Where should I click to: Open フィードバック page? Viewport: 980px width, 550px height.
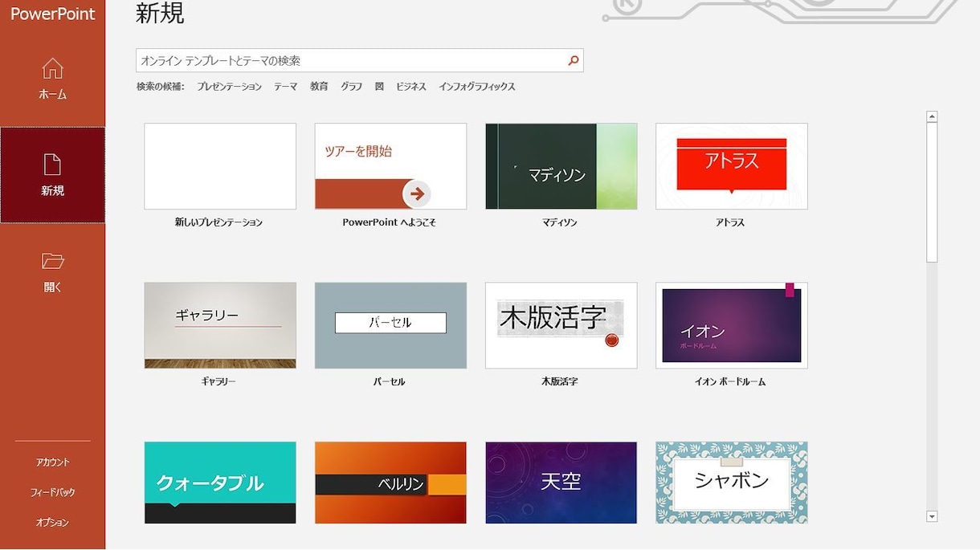[x=52, y=492]
